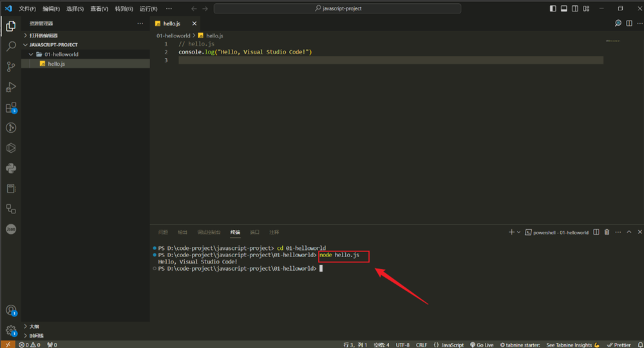
Task: Click the javascript-project command center search box
Action: (x=337, y=8)
